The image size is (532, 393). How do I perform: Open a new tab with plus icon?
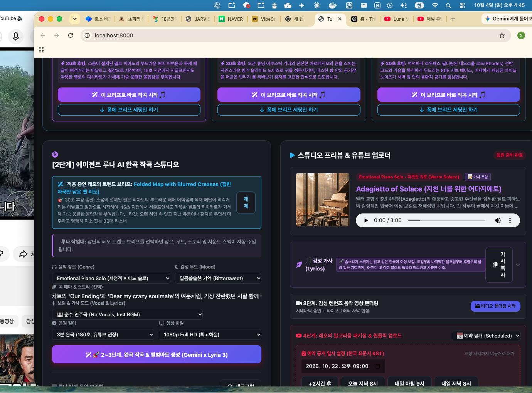(453, 19)
